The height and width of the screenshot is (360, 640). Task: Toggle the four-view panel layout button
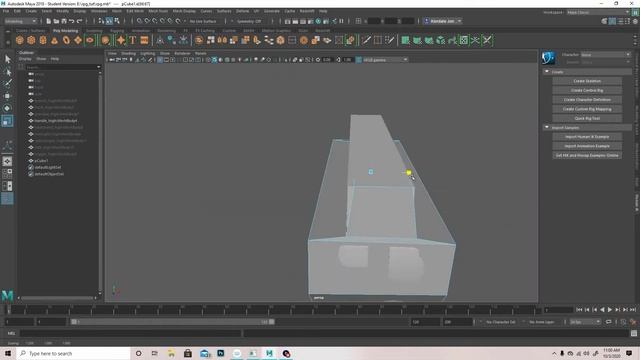pyautogui.click(x=7, y=173)
